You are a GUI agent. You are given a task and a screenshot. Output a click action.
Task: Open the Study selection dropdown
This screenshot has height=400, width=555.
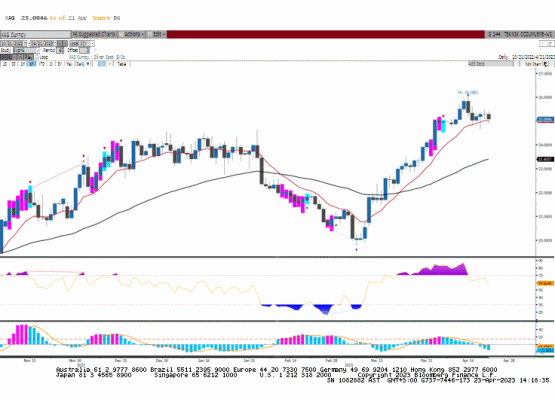26,50
